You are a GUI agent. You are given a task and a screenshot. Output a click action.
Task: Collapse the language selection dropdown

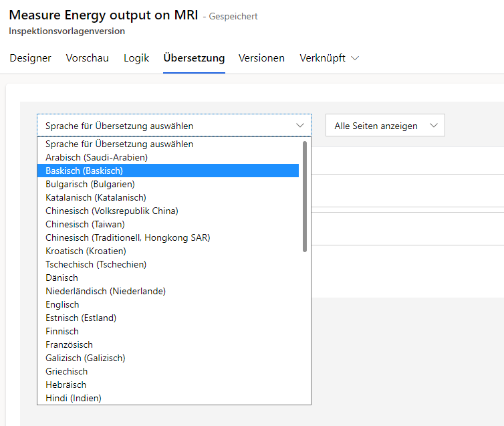[174, 126]
